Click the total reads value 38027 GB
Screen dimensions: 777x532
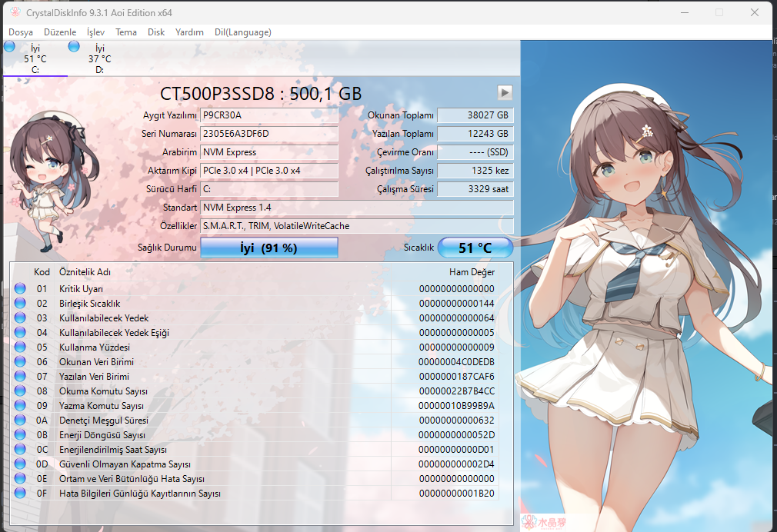(x=475, y=115)
